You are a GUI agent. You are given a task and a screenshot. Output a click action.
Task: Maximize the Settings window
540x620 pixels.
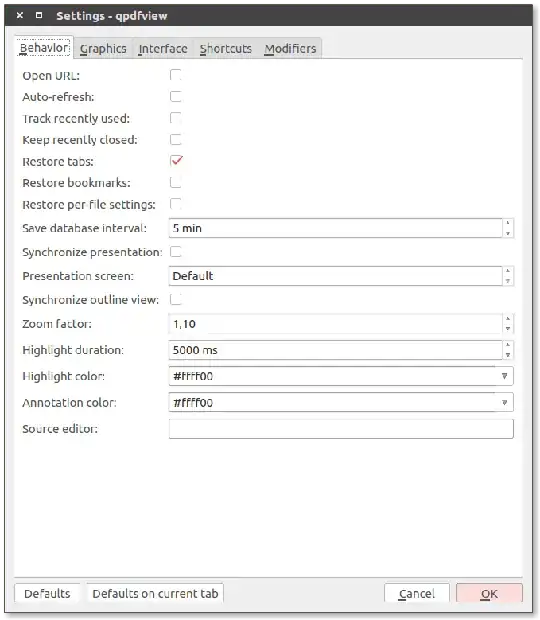[x=39, y=15]
